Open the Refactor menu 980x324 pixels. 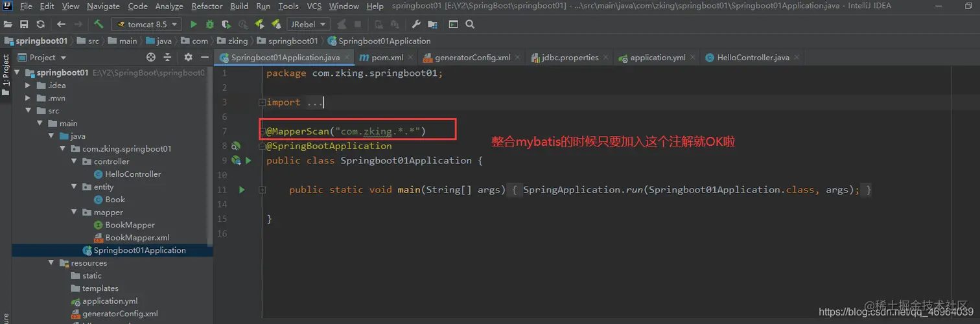207,6
